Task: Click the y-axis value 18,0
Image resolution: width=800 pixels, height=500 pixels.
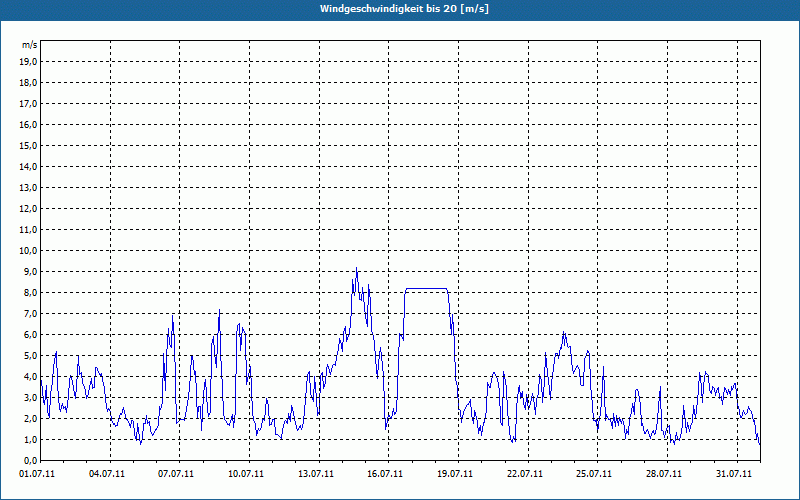Action: (x=28, y=83)
